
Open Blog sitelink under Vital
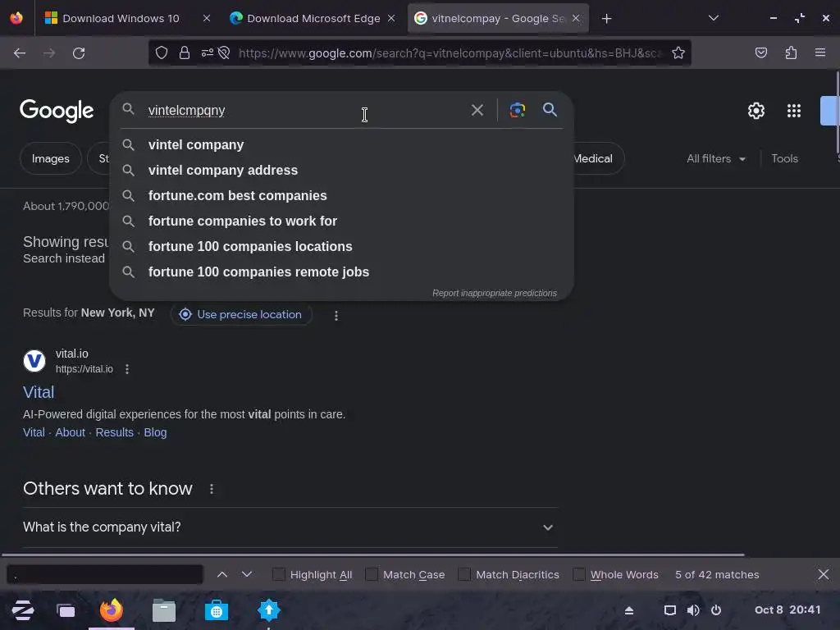tap(155, 432)
